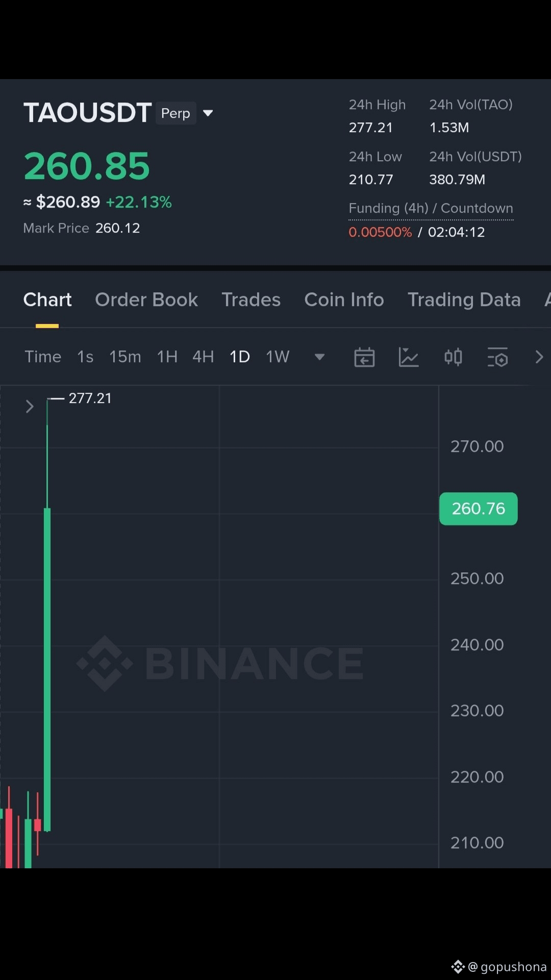Screen dimensions: 551x980
Task: Open the calendar date jump icon
Action: pos(364,357)
